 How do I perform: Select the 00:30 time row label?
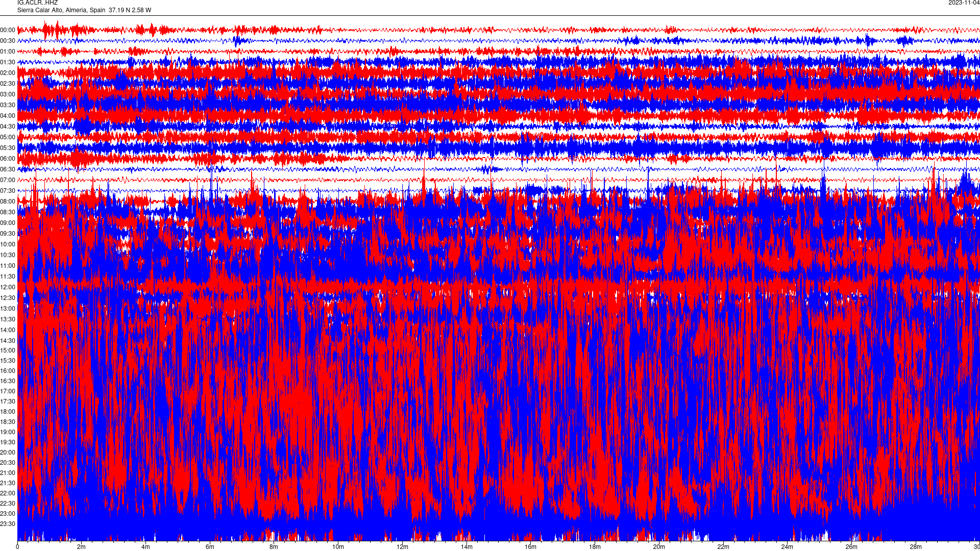click(x=8, y=41)
